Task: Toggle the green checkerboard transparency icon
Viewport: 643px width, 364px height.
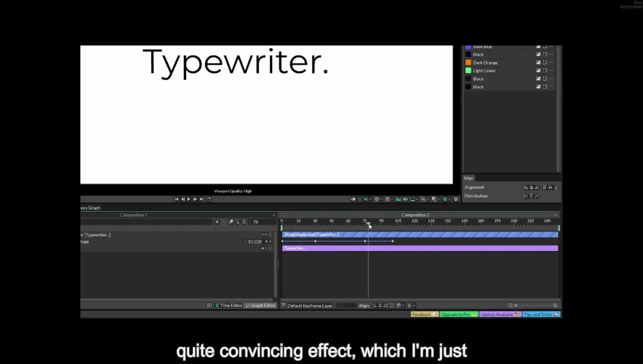Action: tap(445, 199)
